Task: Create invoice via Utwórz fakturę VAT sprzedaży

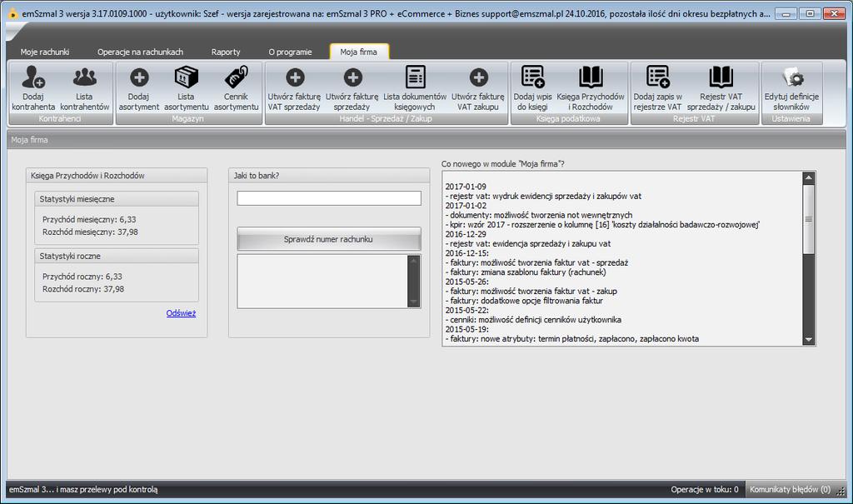Action: click(x=294, y=88)
